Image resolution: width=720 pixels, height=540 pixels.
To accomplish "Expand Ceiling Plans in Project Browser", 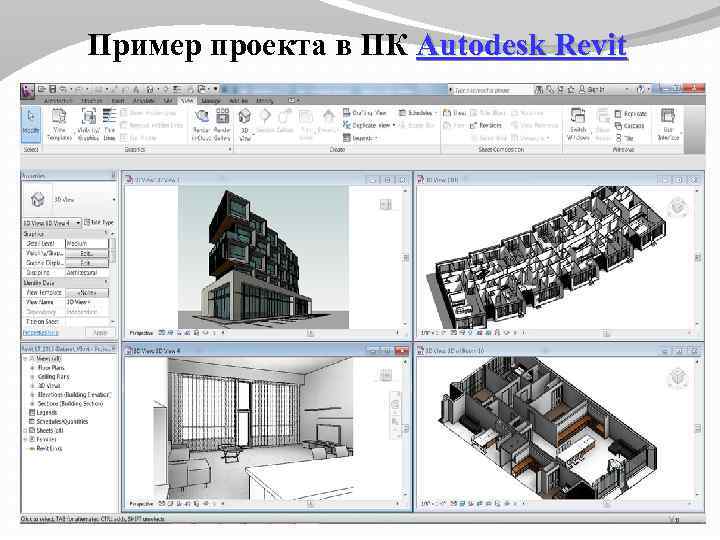I will tap(33, 377).
